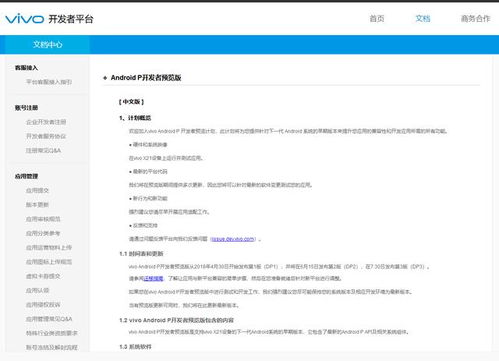Open 应用认领 sidebar link
The width and height of the screenshot is (499, 361).
(37, 290)
